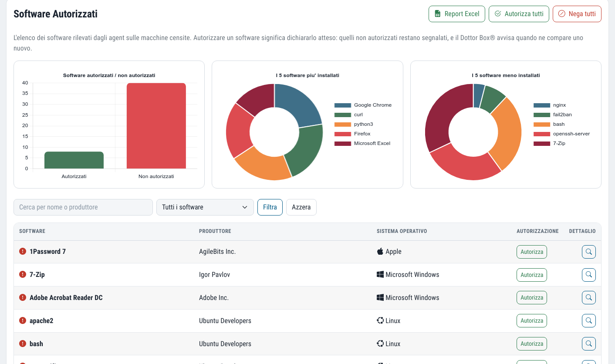This screenshot has width=615, height=364.
Task: Toggle openssh-server legend swatch
Action: pyautogui.click(x=542, y=134)
